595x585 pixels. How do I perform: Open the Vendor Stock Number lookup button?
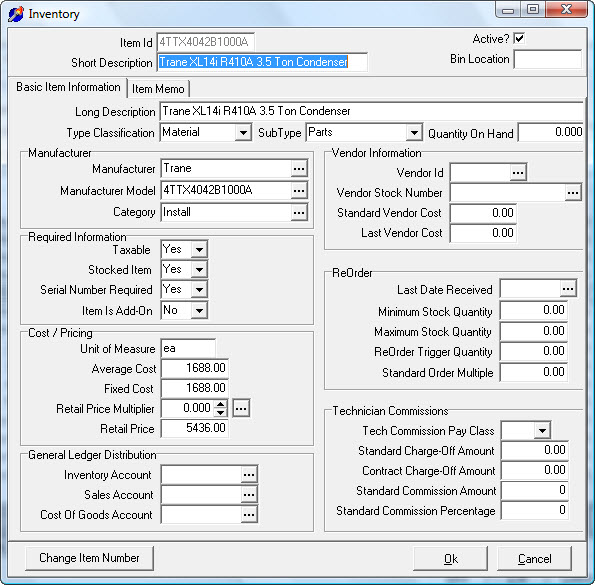click(573, 193)
